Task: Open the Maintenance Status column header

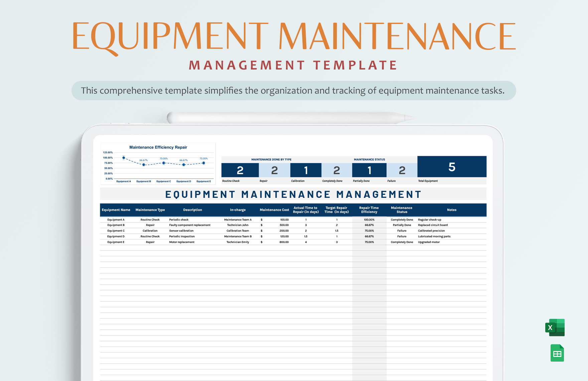Action: coord(401,210)
